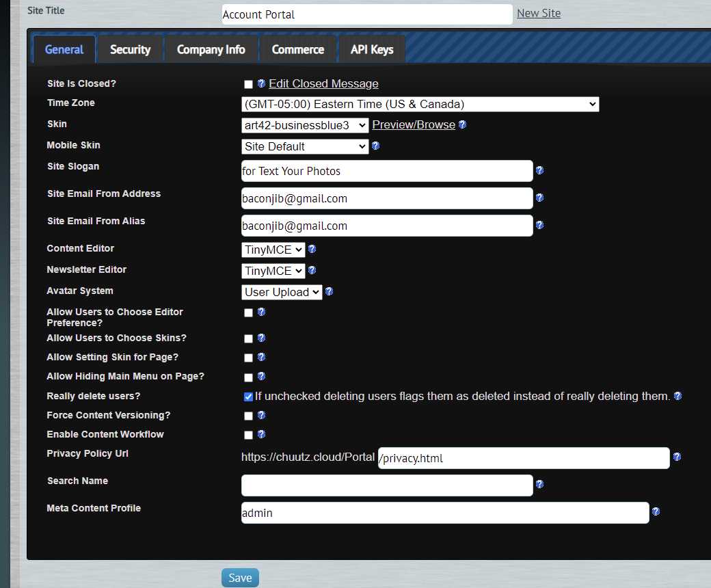Open help icon for Site Email From Address
This screenshot has width=711, height=588.
click(x=539, y=198)
